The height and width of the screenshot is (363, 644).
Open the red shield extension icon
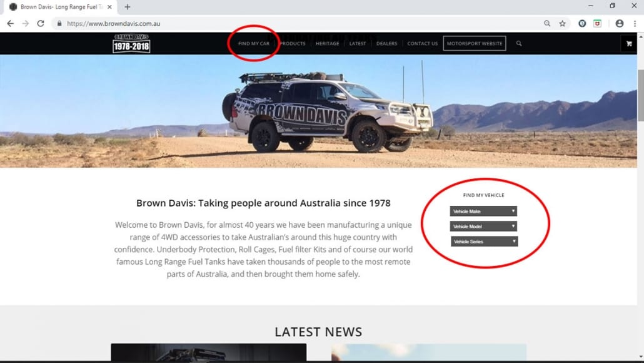click(597, 23)
